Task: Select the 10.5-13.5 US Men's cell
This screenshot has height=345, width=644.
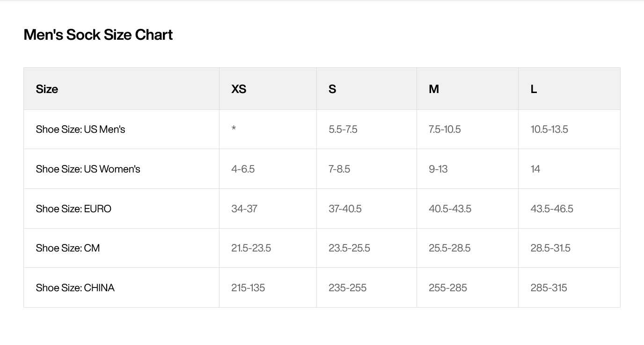Action: click(x=549, y=129)
